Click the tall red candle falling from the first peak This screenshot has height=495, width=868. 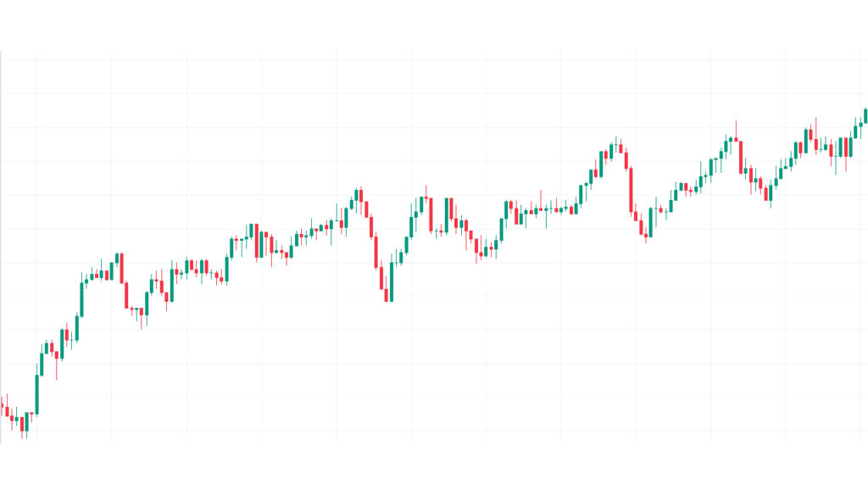tap(126, 295)
